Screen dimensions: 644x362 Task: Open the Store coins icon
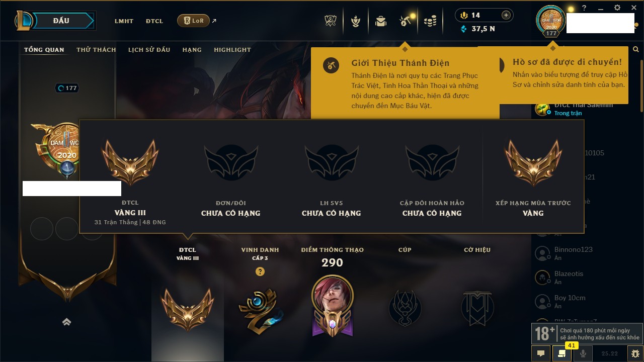(x=430, y=21)
